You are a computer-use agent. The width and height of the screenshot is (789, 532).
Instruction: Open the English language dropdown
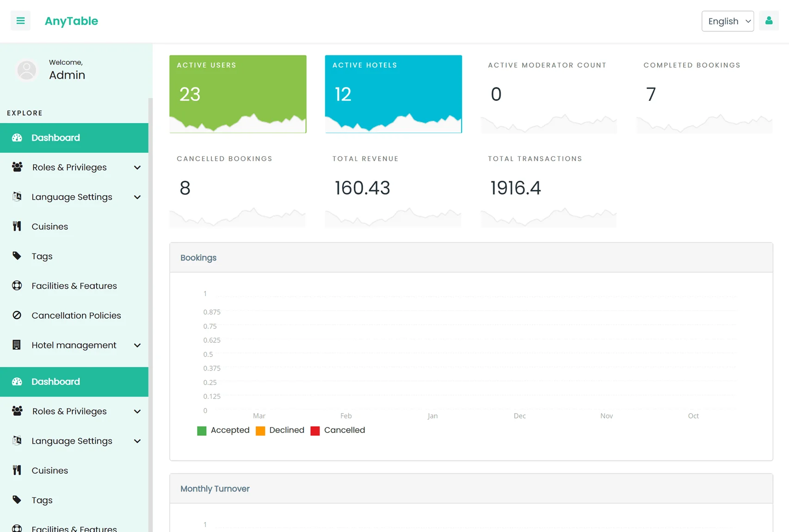[727, 21]
